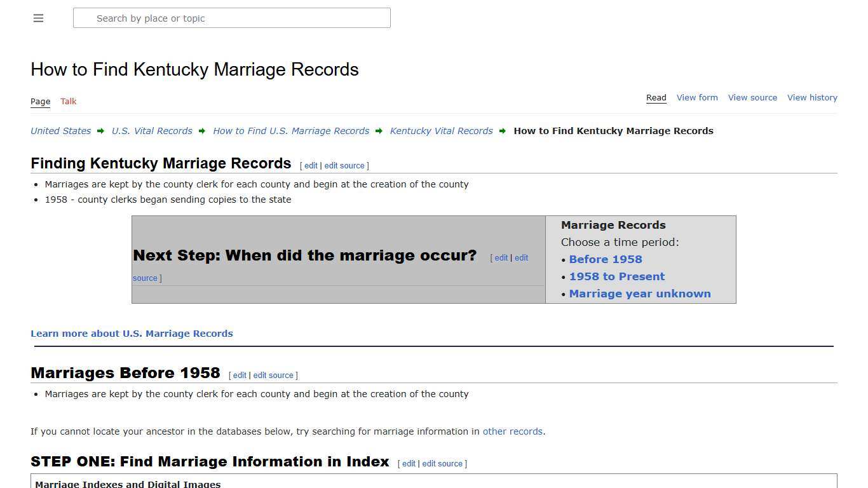
Task: Open the Kentucky Vital Records page
Action: click(441, 131)
